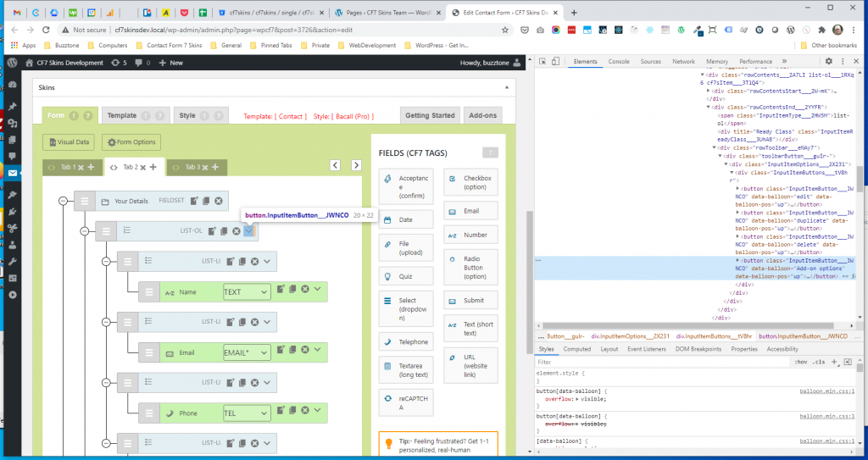This screenshot has width=868, height=460.
Task: Duplicate the Phone field row
Action: tap(292, 413)
